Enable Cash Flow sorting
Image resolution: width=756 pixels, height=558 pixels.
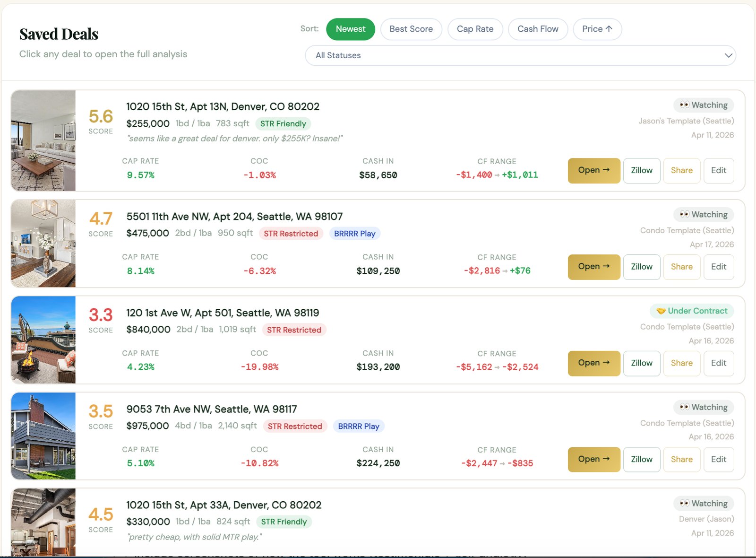tap(538, 29)
